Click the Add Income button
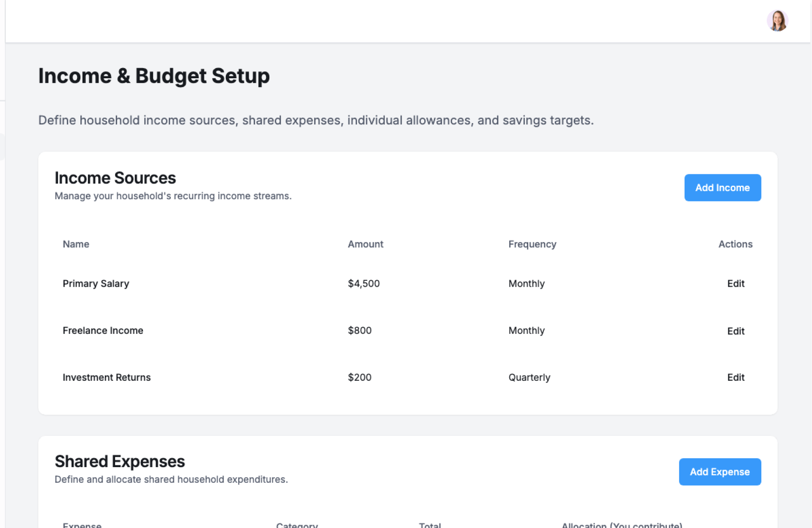This screenshot has height=528, width=812. pyautogui.click(x=722, y=187)
